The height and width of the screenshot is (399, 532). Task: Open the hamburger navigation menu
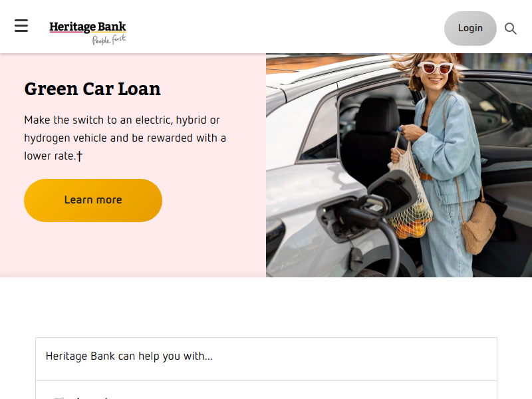point(21,26)
